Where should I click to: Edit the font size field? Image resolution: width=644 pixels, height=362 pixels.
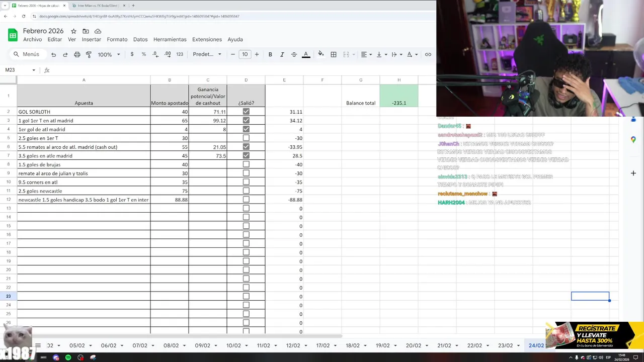pyautogui.click(x=245, y=54)
